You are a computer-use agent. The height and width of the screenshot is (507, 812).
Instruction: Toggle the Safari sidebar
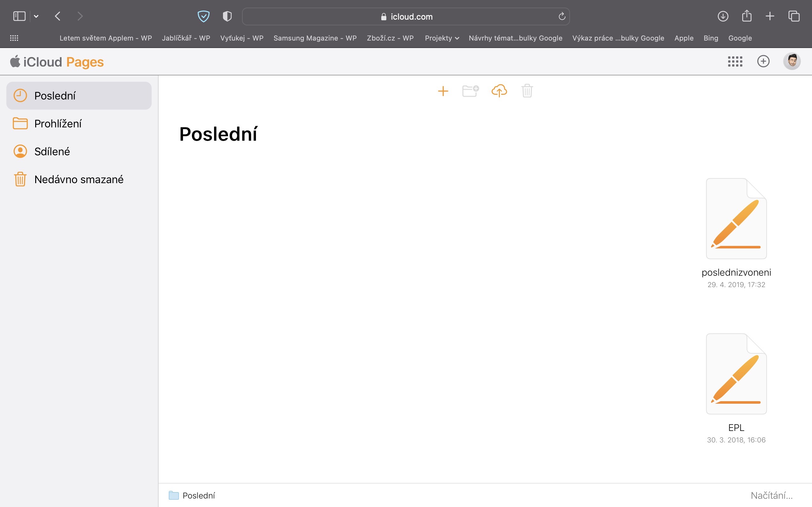pos(19,16)
